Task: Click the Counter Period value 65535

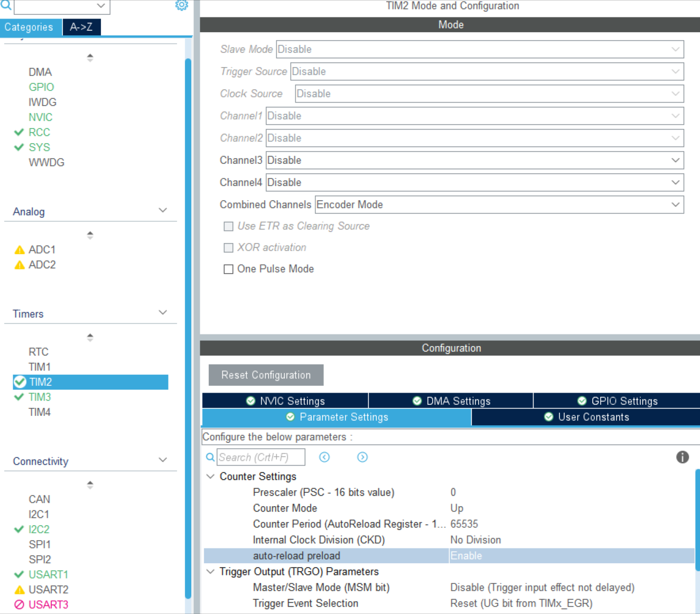Action: pos(464,524)
